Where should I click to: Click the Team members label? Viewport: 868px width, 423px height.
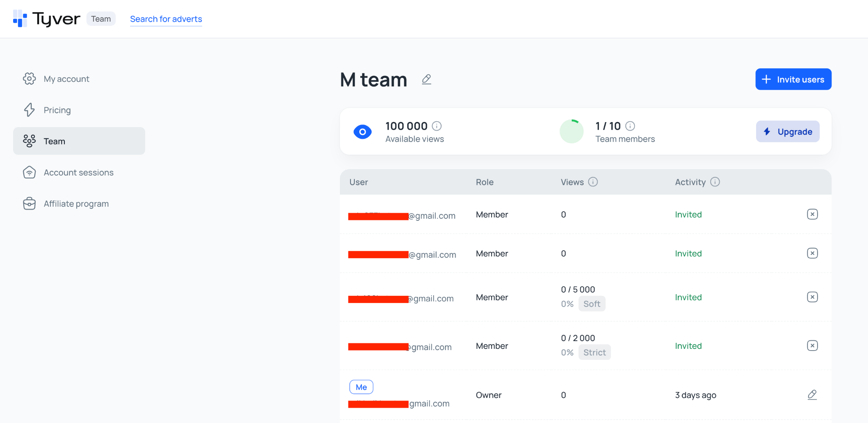coord(625,139)
